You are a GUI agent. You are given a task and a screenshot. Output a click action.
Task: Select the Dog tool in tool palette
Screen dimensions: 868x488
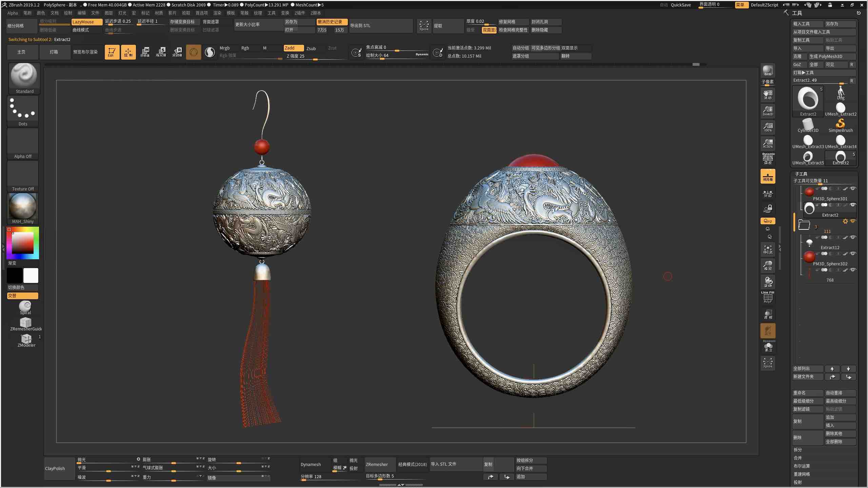pos(840,94)
